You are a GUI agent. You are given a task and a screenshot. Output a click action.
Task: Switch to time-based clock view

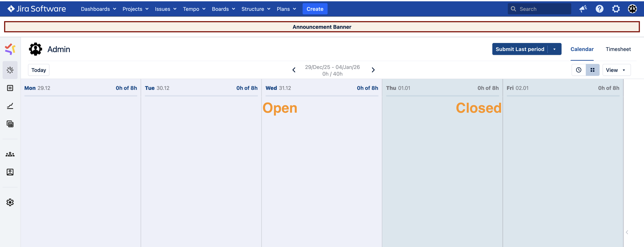(579, 70)
